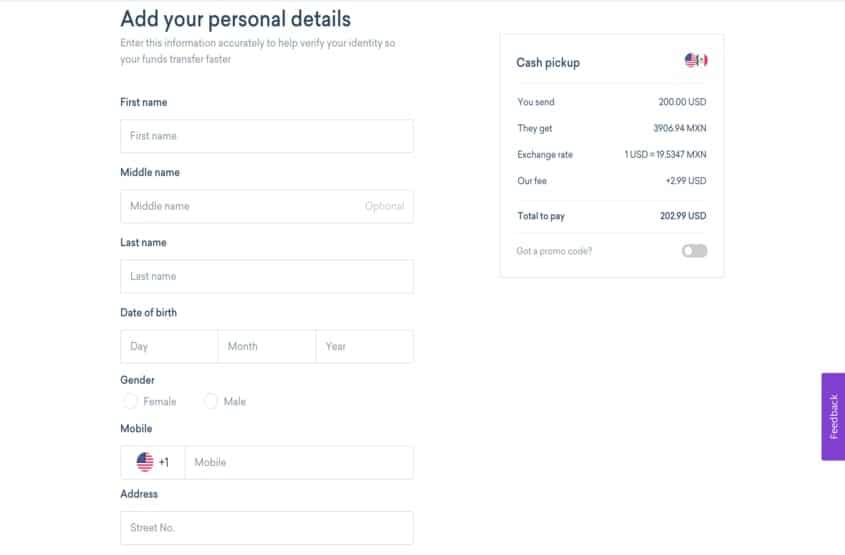Open the +1 country code selector
The image size is (845, 555).
point(153,462)
